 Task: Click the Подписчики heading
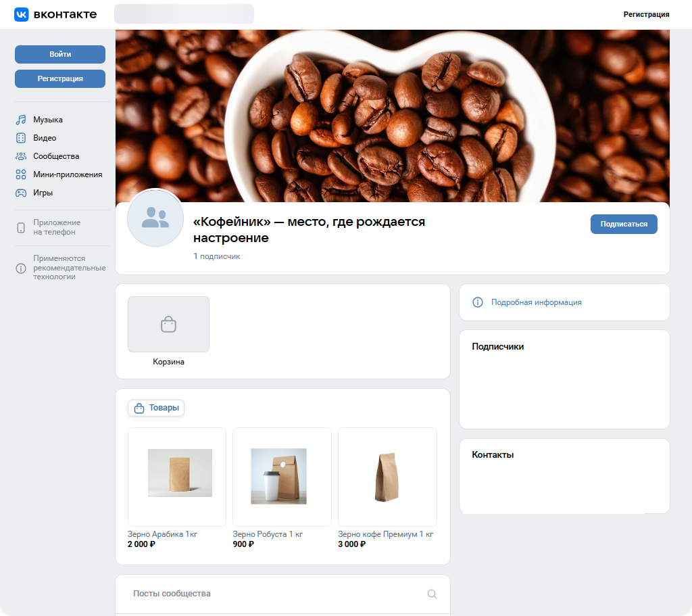click(498, 347)
